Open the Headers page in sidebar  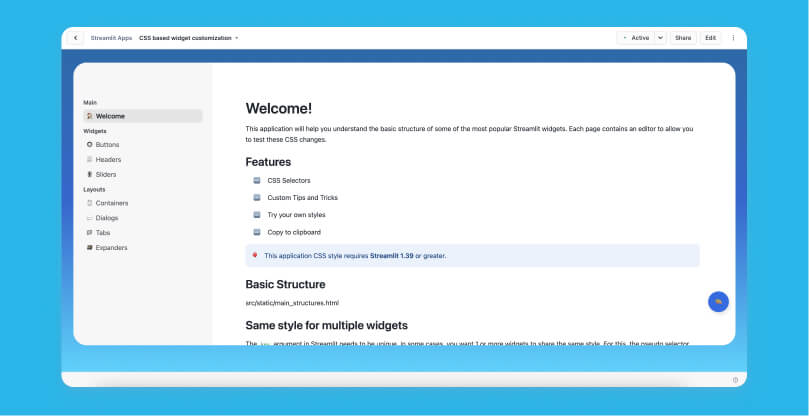[x=108, y=160]
